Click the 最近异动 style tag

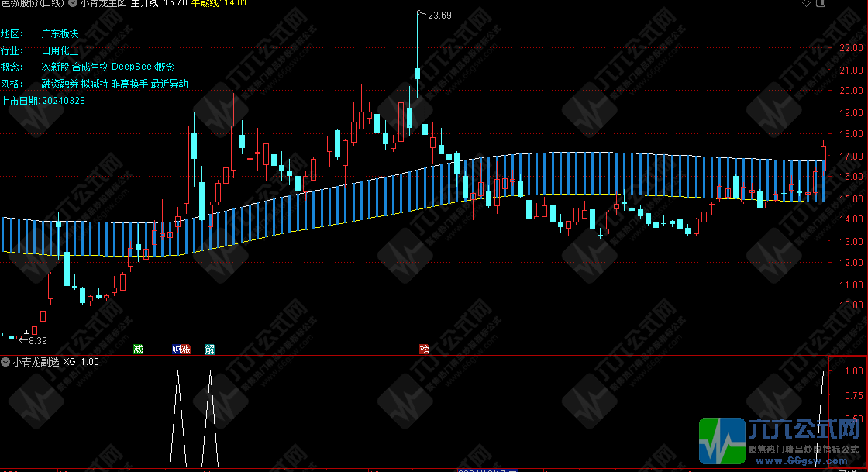click(169, 84)
